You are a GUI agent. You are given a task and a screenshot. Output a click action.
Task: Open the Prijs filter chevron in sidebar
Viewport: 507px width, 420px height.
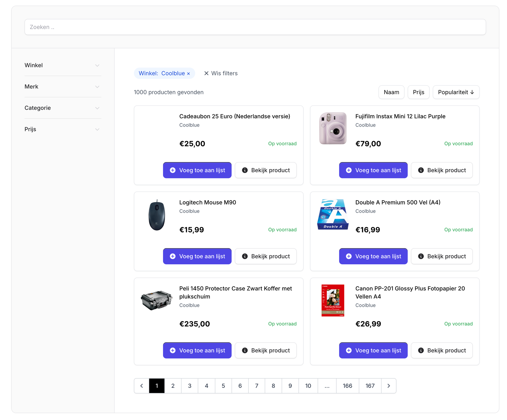[x=97, y=129]
